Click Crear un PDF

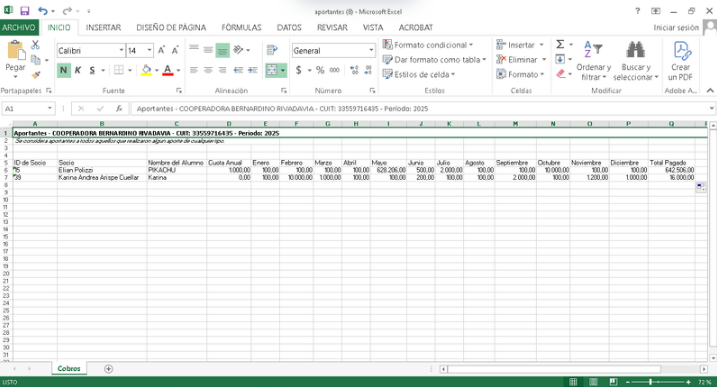(680, 61)
